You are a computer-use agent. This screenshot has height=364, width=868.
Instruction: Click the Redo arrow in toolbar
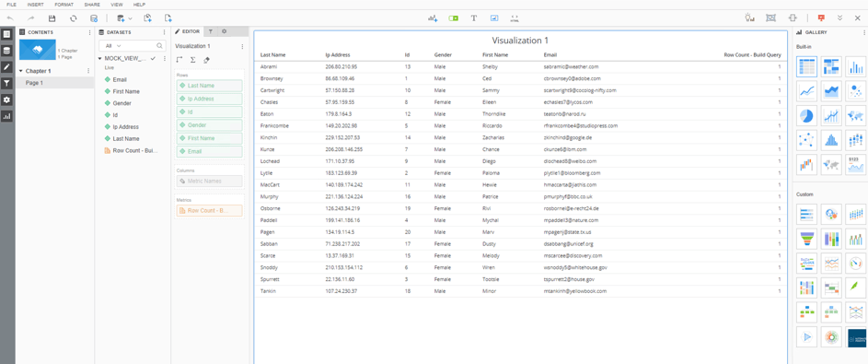[x=31, y=18]
